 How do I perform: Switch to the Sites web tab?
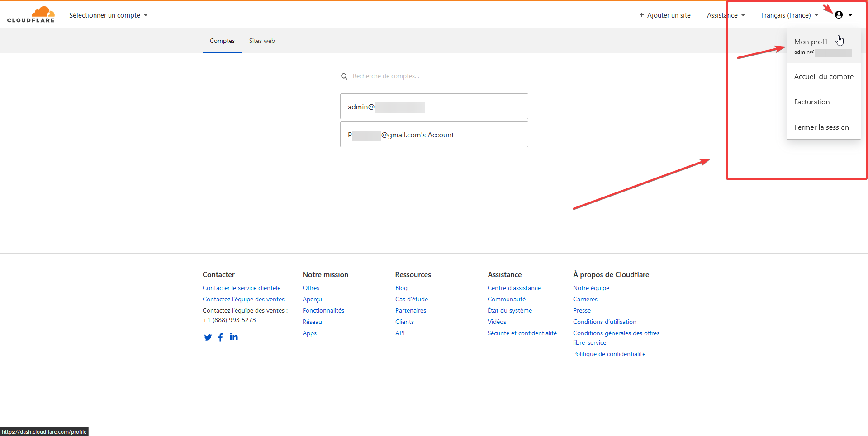pos(262,41)
